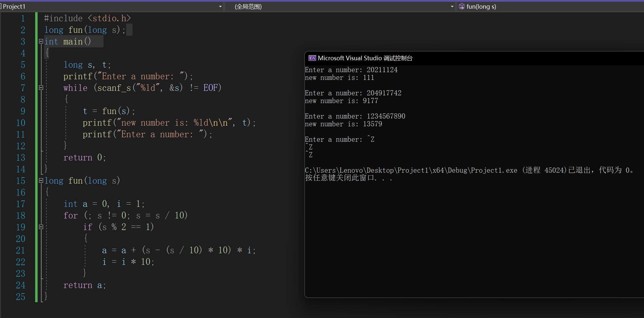Click line number 16 in the gutter

tap(21, 192)
